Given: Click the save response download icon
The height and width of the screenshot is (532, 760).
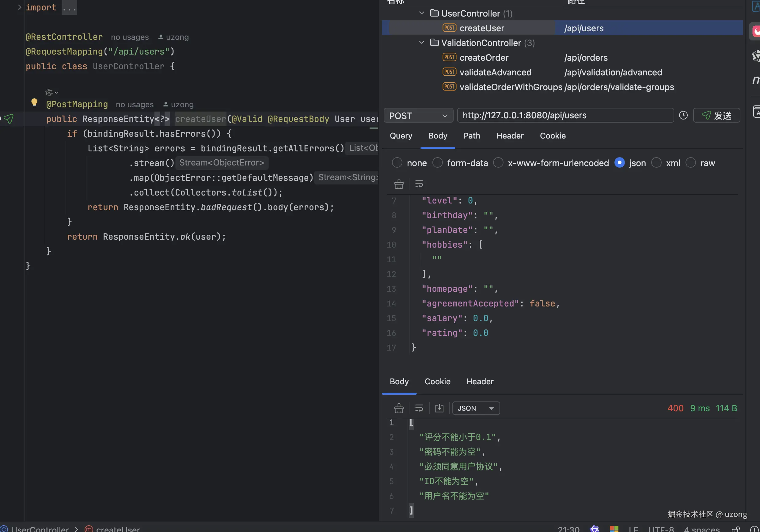Looking at the screenshot, I should point(439,408).
